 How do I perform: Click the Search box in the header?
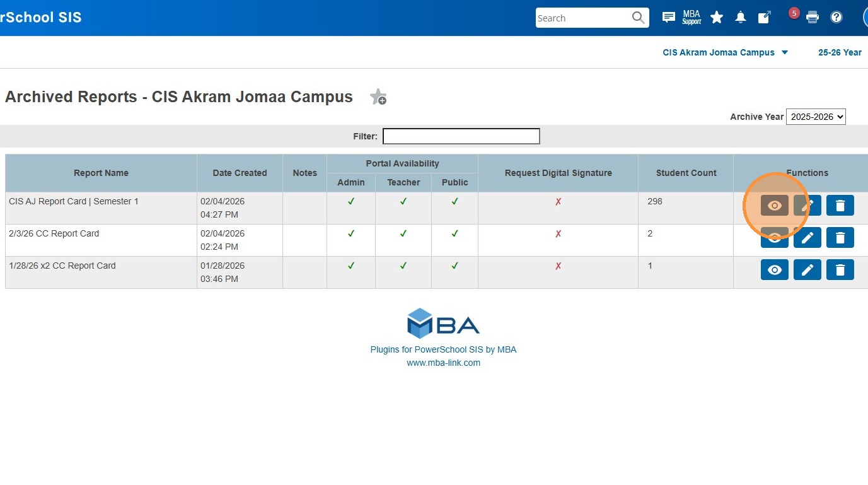click(583, 18)
